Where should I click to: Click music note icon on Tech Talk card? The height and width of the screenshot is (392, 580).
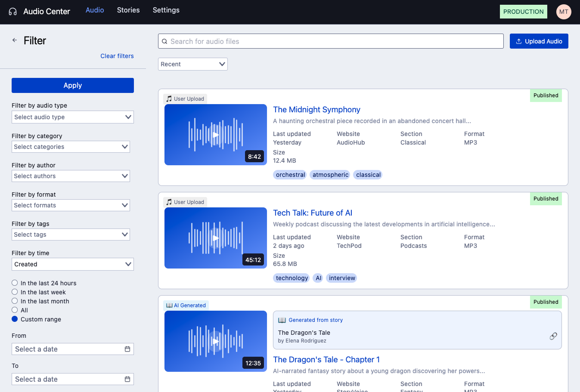point(169,202)
